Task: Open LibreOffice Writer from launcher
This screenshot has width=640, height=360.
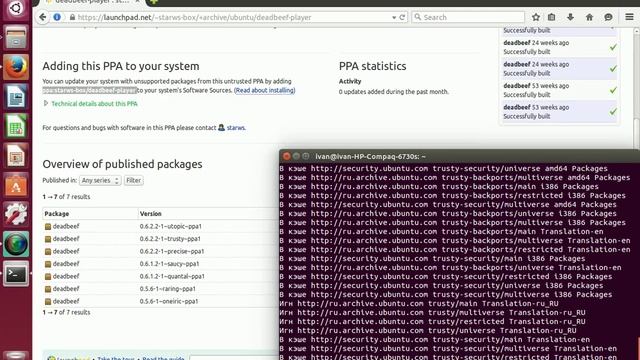Action: (x=16, y=96)
